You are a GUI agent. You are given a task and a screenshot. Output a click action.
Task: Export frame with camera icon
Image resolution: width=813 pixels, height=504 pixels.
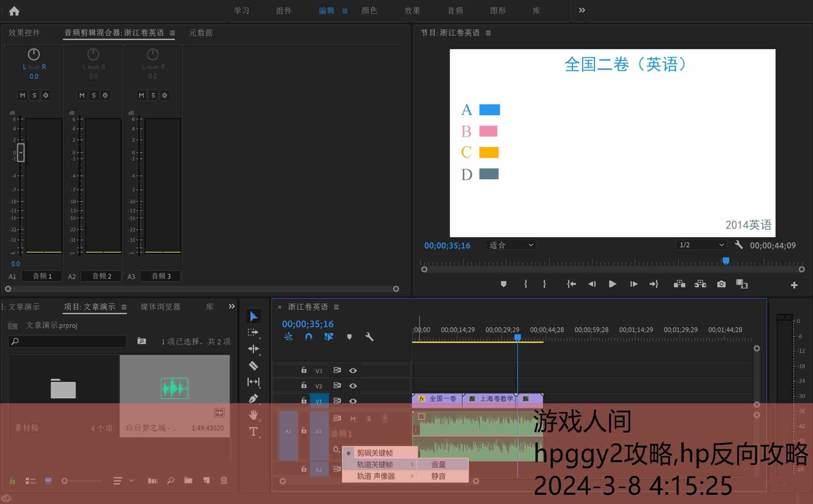721,284
